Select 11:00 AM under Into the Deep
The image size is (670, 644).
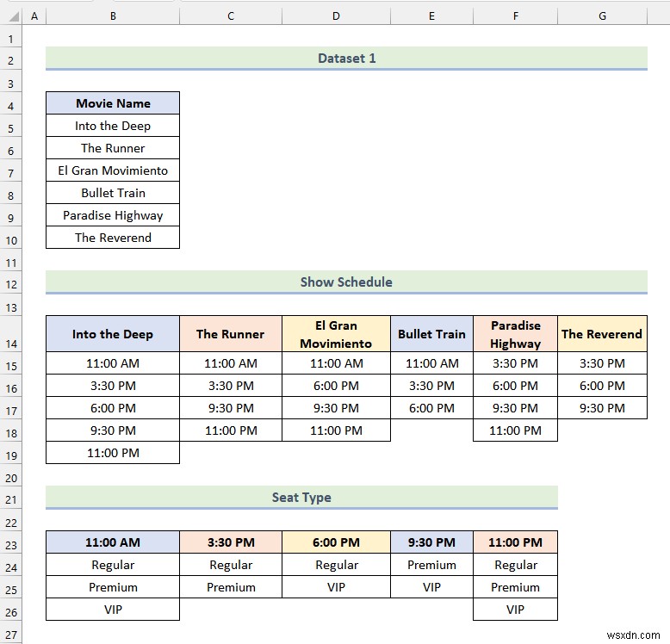[x=113, y=363]
